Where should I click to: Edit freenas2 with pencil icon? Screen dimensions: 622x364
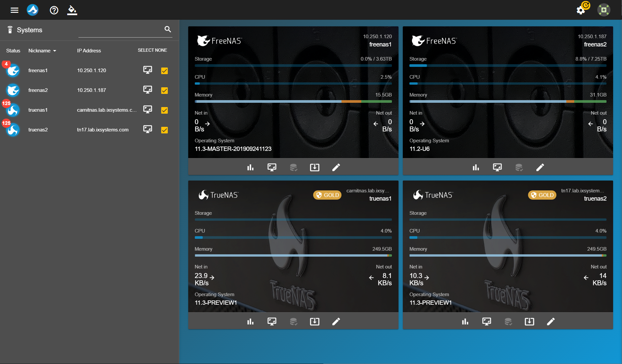click(540, 167)
